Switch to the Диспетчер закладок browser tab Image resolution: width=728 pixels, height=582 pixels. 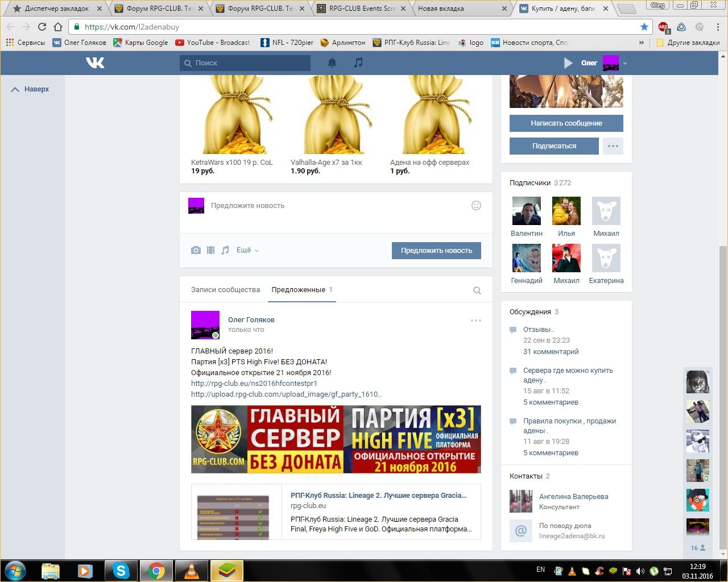[57, 9]
